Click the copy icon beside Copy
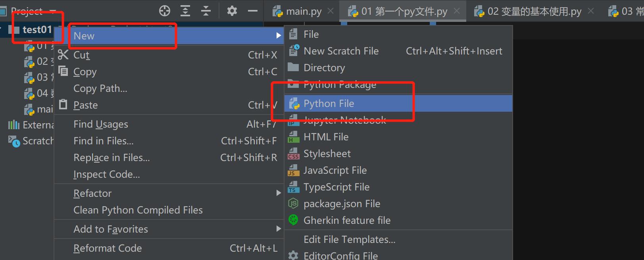This screenshot has width=644, height=260. (x=63, y=71)
